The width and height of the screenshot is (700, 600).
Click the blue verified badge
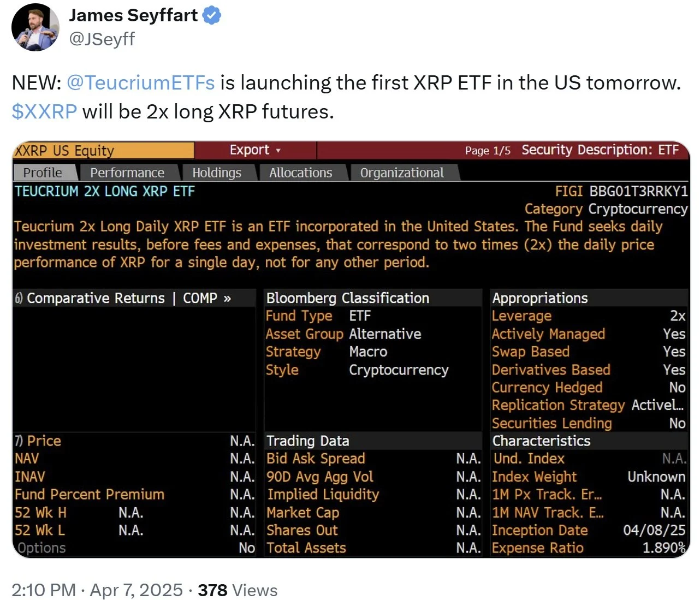(212, 16)
